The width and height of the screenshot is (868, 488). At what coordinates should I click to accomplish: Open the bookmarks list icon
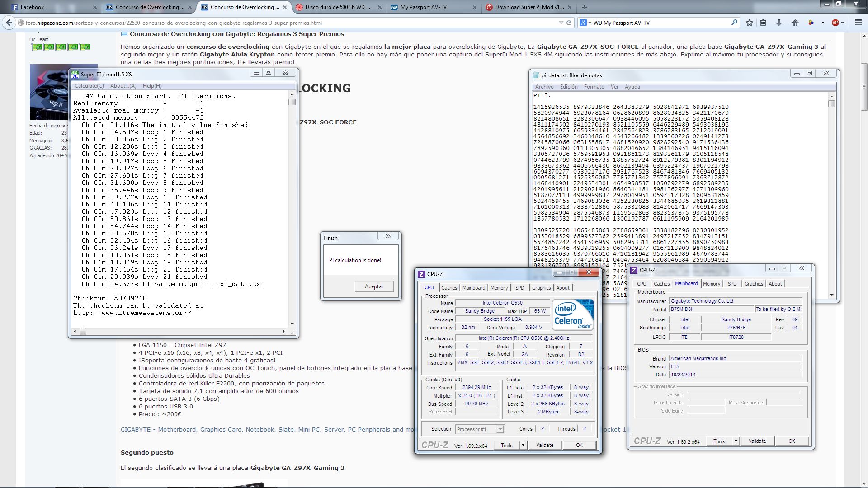[763, 23]
